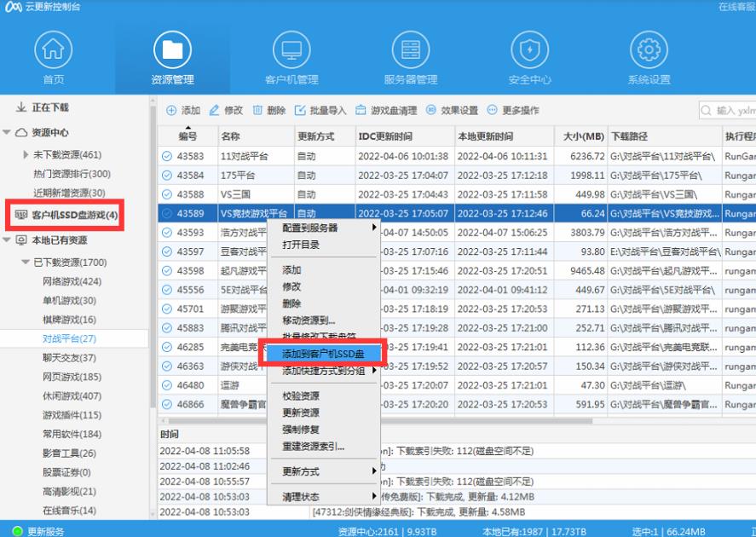Image resolution: width=756 pixels, height=537 pixels.
Task: Click the 修改 pencil toolbar icon
Action: (x=215, y=111)
